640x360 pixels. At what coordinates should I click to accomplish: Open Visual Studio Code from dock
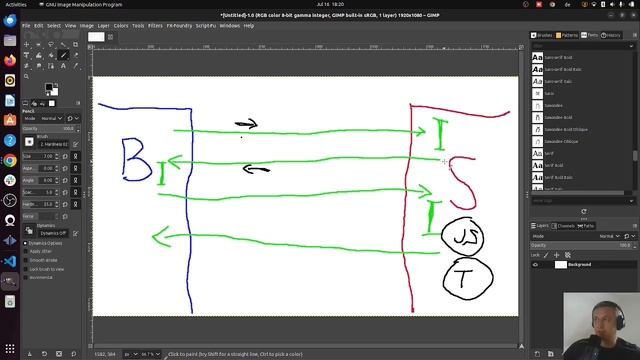click(10, 261)
